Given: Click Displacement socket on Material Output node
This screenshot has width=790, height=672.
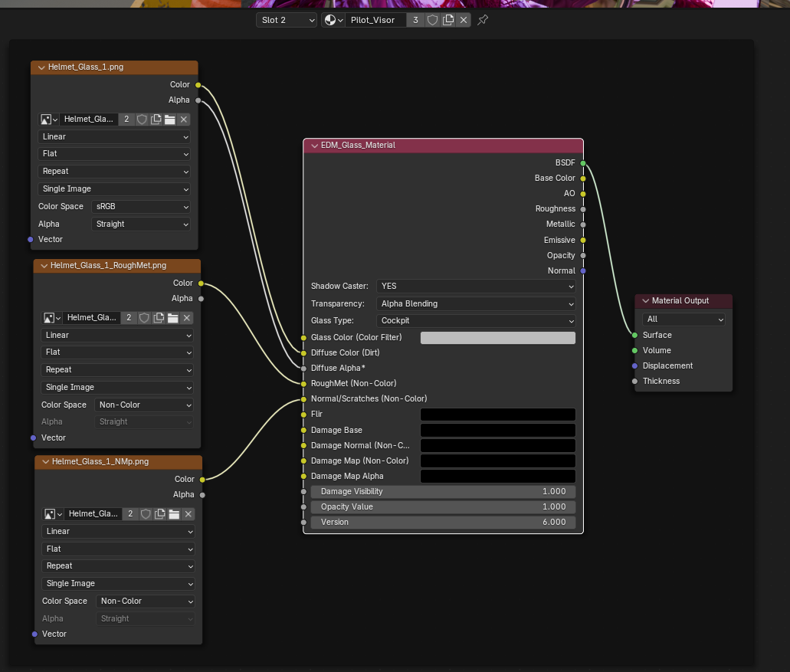Looking at the screenshot, I should coord(634,366).
